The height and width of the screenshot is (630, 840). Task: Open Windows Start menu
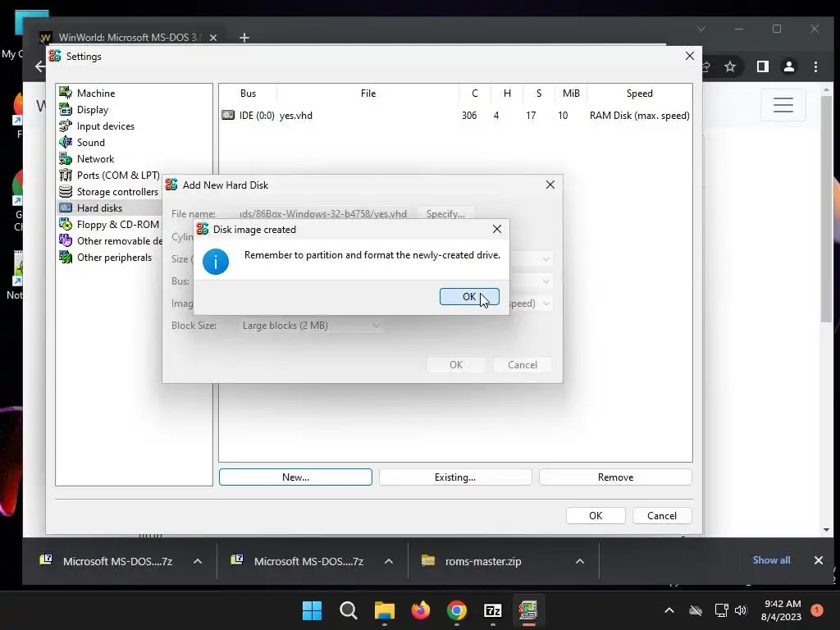[312, 610]
